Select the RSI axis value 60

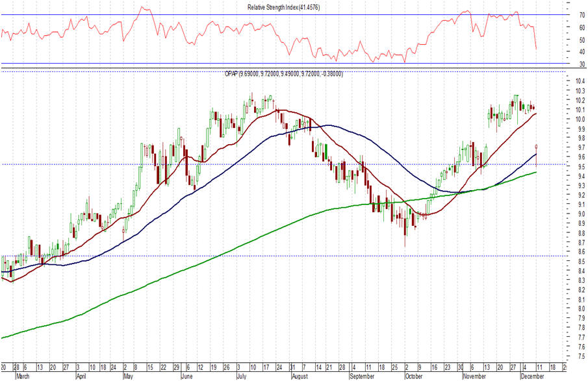point(582,27)
